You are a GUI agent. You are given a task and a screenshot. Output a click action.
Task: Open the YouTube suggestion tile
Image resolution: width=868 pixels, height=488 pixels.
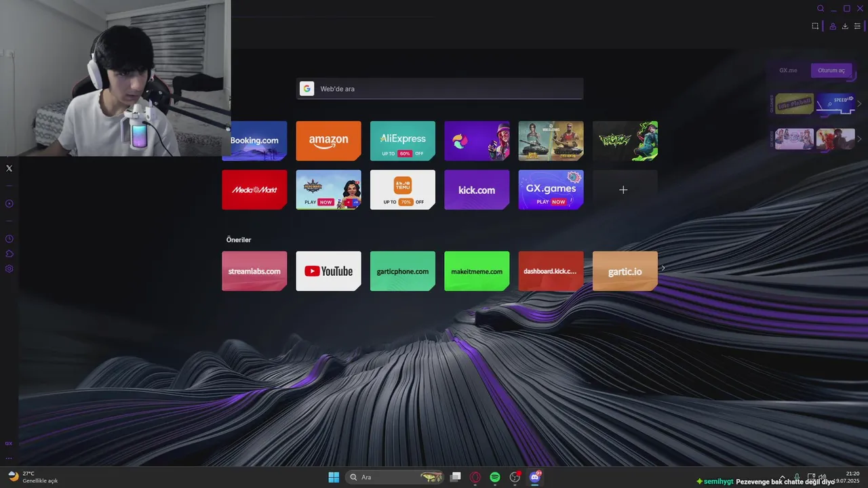328,271
